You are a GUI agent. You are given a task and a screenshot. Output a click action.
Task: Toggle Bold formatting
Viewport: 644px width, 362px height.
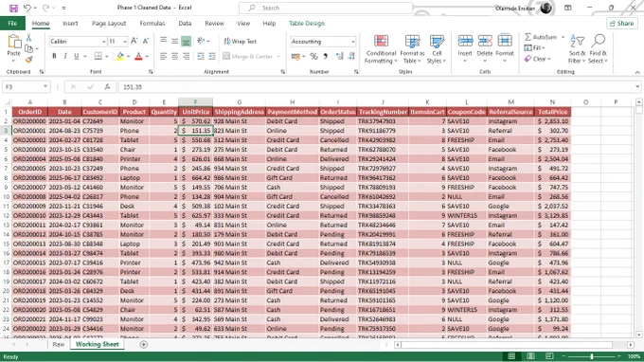tap(54, 56)
